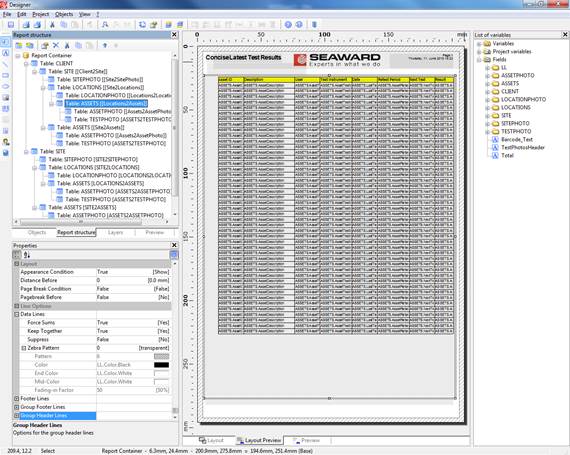Expand the ASSETS folder in variables list
The width and height of the screenshot is (570, 455).
point(487,84)
